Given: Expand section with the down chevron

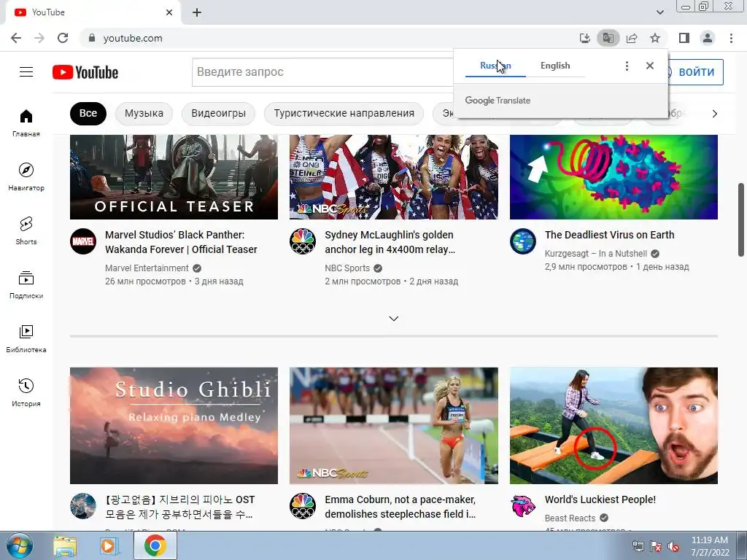Looking at the screenshot, I should (393, 318).
